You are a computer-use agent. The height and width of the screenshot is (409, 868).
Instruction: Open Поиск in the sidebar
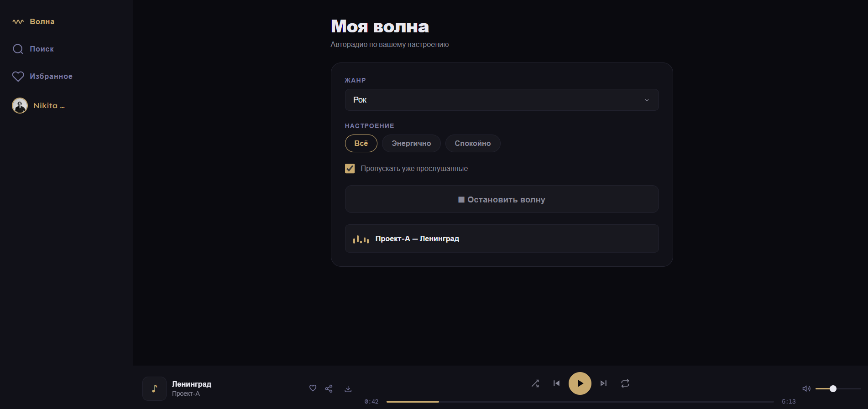click(42, 49)
